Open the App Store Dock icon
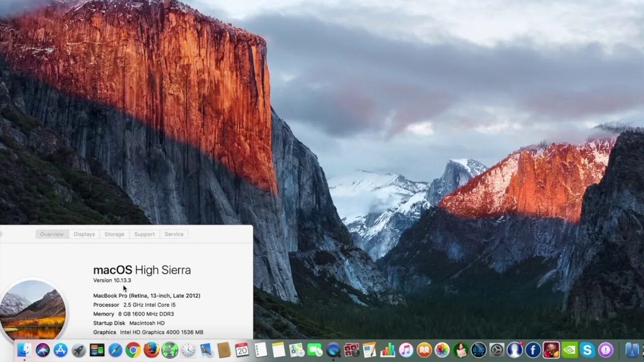 pos(60,349)
